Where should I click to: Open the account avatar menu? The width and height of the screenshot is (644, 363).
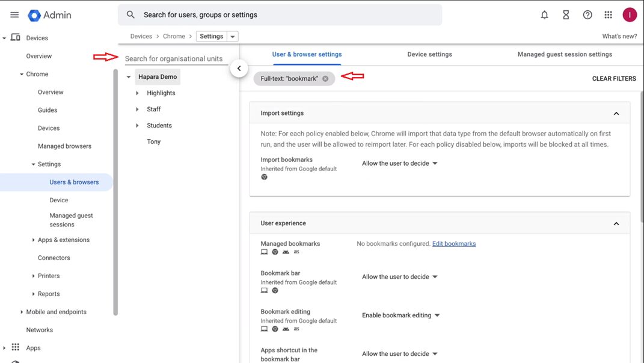pyautogui.click(x=629, y=15)
